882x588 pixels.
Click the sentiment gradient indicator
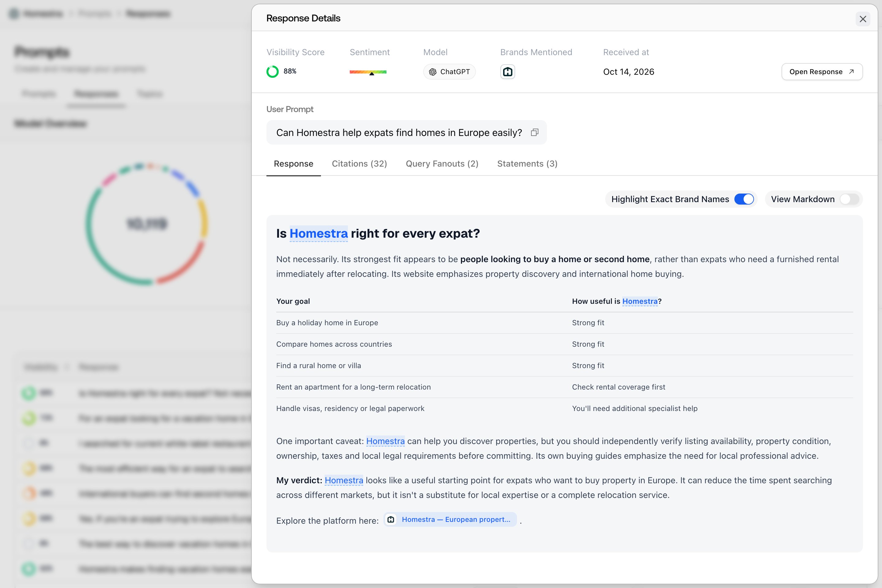[368, 72]
